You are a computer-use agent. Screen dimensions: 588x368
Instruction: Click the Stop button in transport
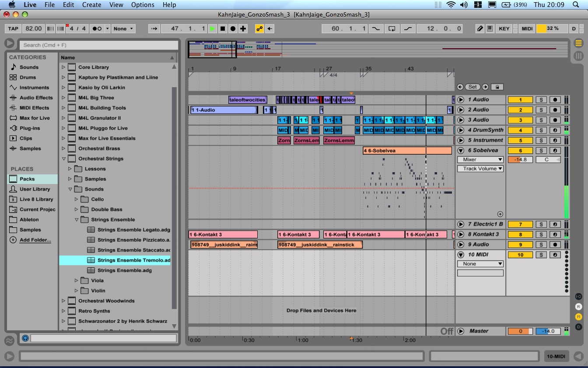(223, 28)
